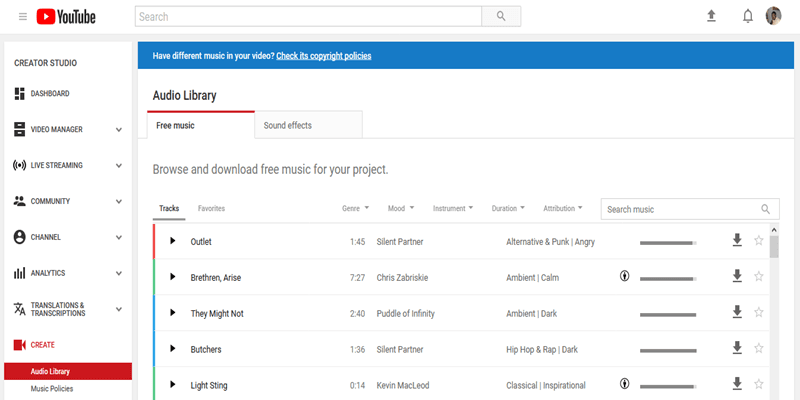This screenshot has width=800, height=400.
Task: Open the hamburger guide menu
Action: 22,17
